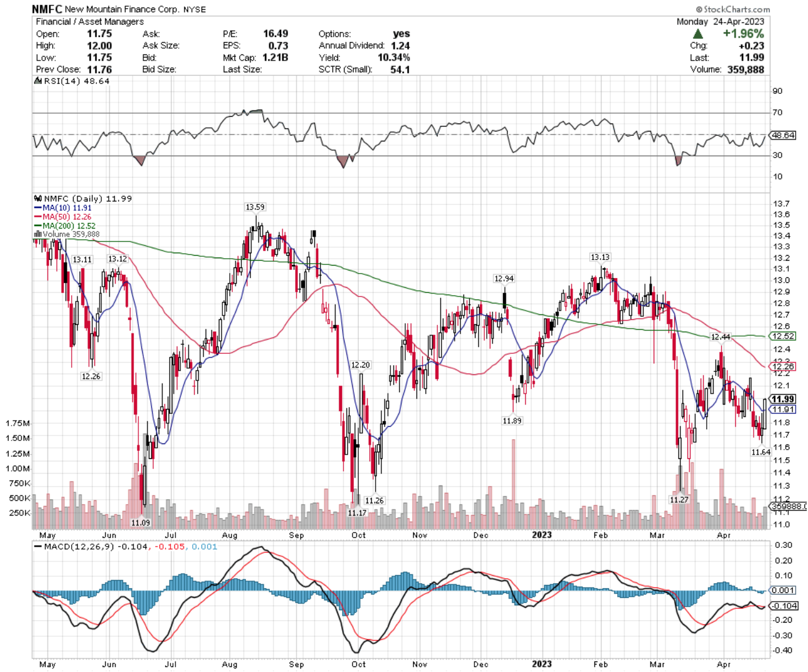
Task: Click the blue 11.91 price axis tag
Action: coord(783,410)
